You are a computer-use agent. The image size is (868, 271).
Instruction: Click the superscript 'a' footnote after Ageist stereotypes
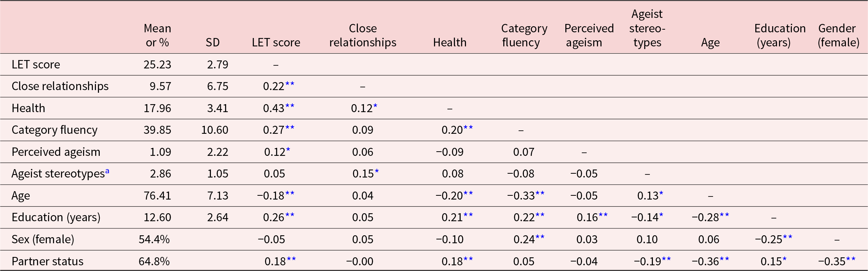107,171
